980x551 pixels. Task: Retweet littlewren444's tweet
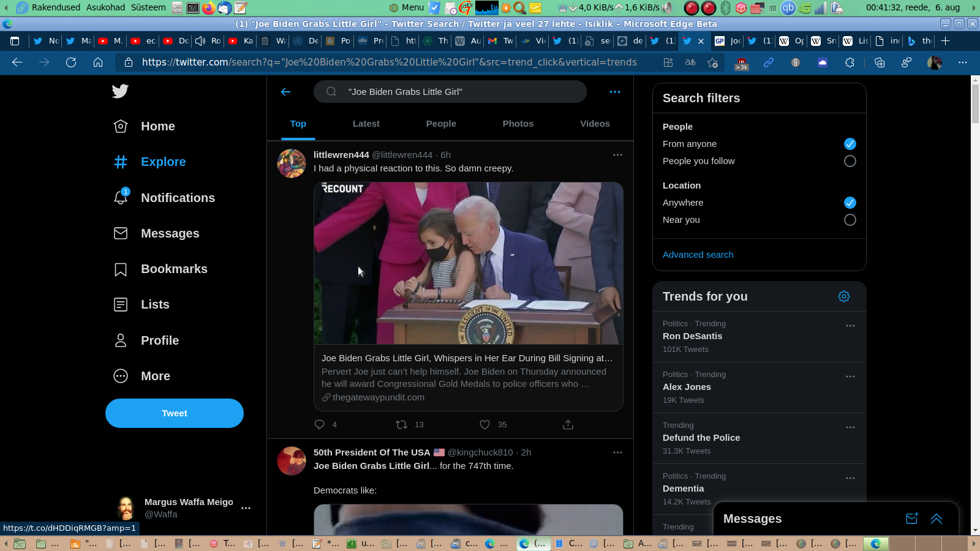pyautogui.click(x=402, y=424)
